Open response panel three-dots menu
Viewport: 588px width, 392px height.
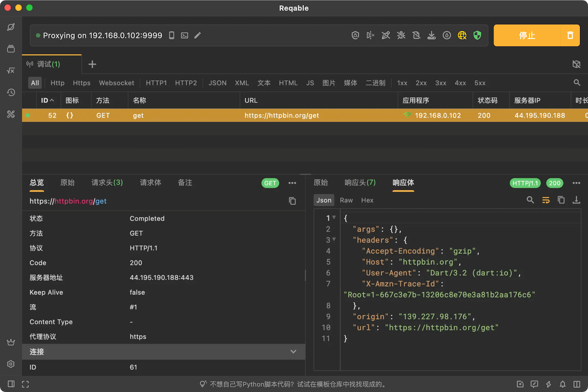point(577,183)
